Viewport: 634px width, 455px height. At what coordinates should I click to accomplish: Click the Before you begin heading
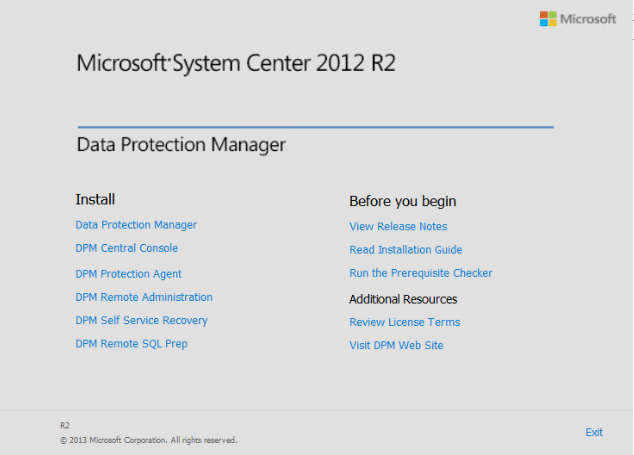[x=402, y=201]
